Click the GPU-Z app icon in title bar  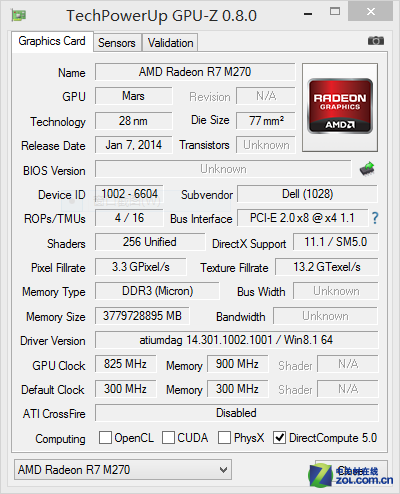pos(19,15)
